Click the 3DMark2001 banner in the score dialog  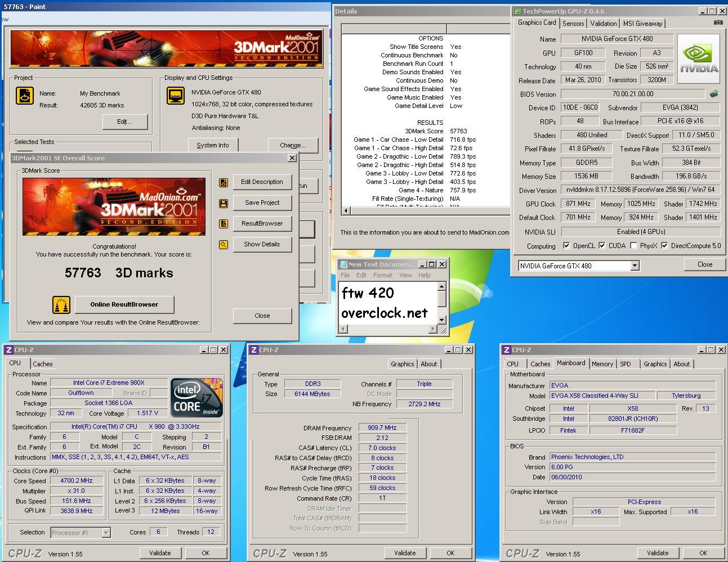114,206
